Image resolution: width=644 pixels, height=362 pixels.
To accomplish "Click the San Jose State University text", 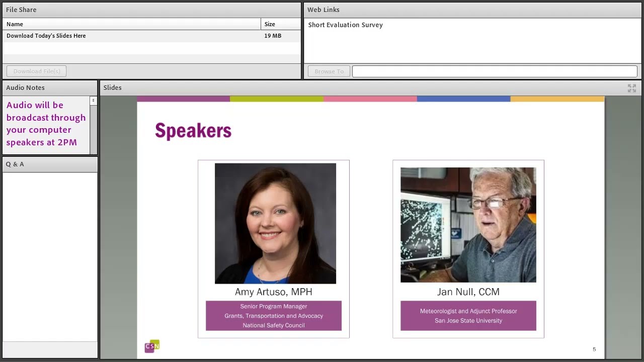I will point(468,321).
